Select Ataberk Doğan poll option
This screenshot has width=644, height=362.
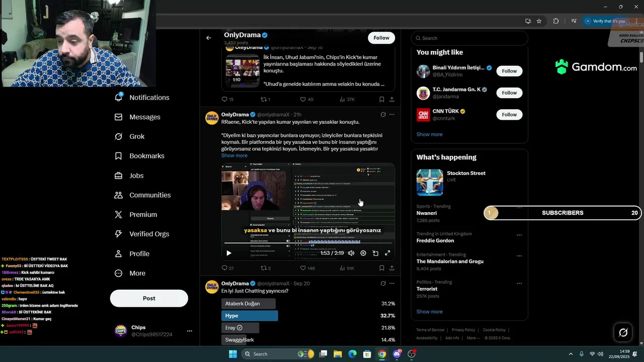(x=249, y=304)
